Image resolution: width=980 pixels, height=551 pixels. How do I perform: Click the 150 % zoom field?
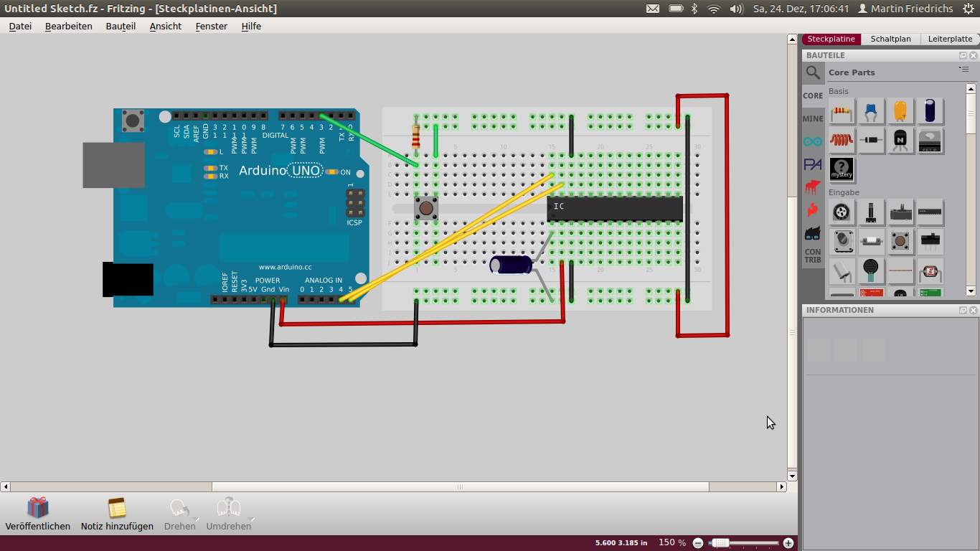(x=672, y=542)
